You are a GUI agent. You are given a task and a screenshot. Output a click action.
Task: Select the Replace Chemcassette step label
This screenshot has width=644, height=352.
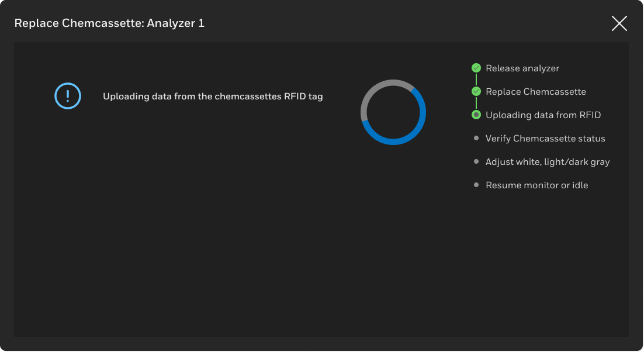point(535,92)
